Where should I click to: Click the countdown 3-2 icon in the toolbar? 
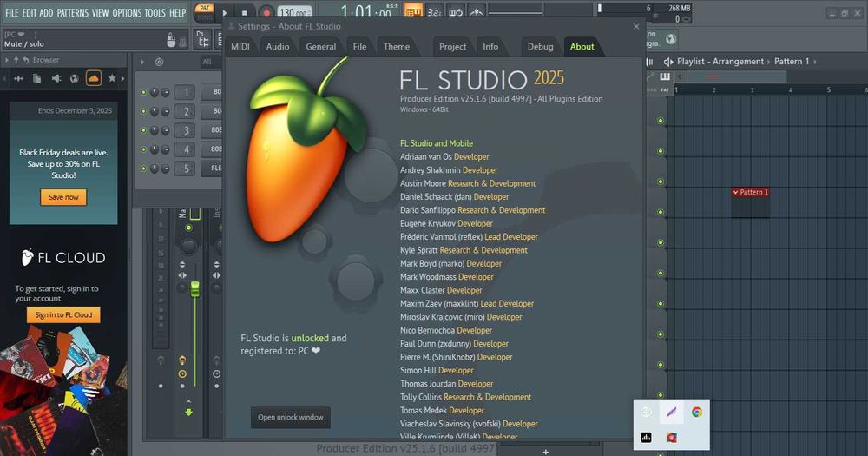(434, 11)
